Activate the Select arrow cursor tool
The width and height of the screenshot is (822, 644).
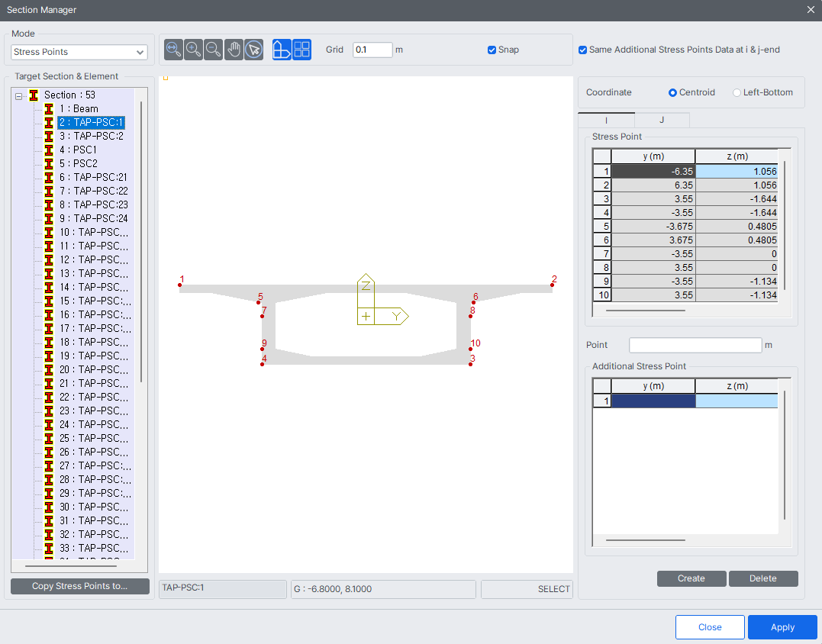pos(253,50)
